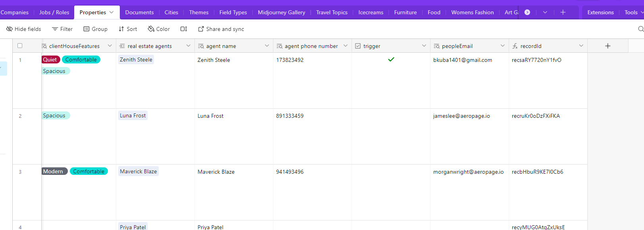Open the Sort options
644x230 pixels.
[x=127, y=29]
